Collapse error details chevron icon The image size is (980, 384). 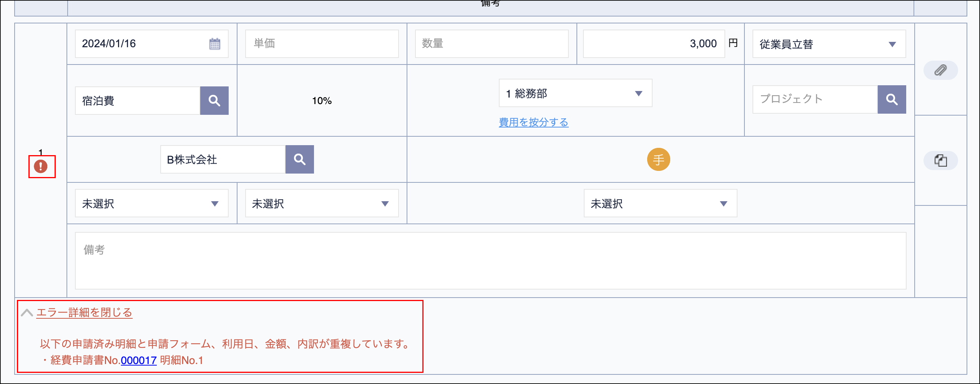pos(27,313)
